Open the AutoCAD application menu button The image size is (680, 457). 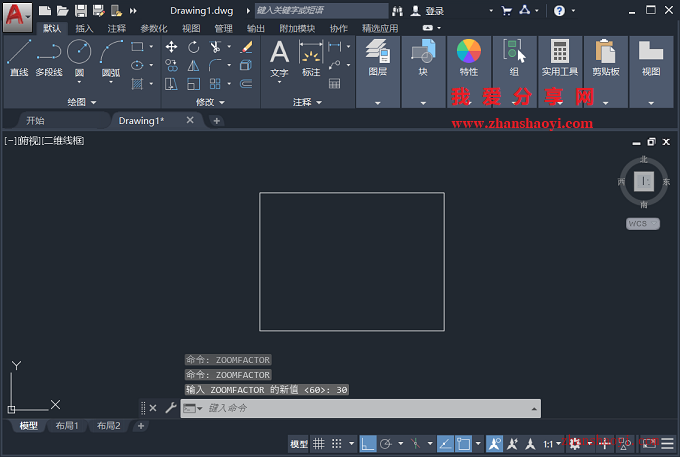pos(17,17)
